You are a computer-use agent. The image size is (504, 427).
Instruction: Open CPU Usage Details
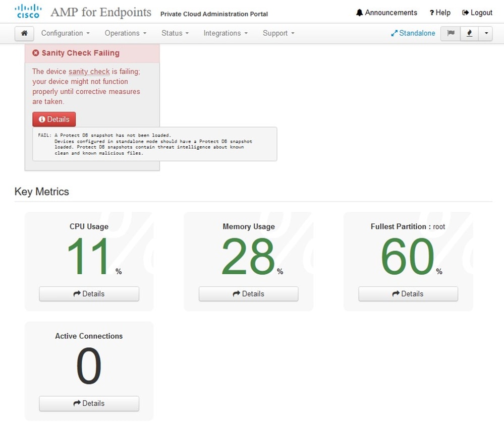point(89,294)
